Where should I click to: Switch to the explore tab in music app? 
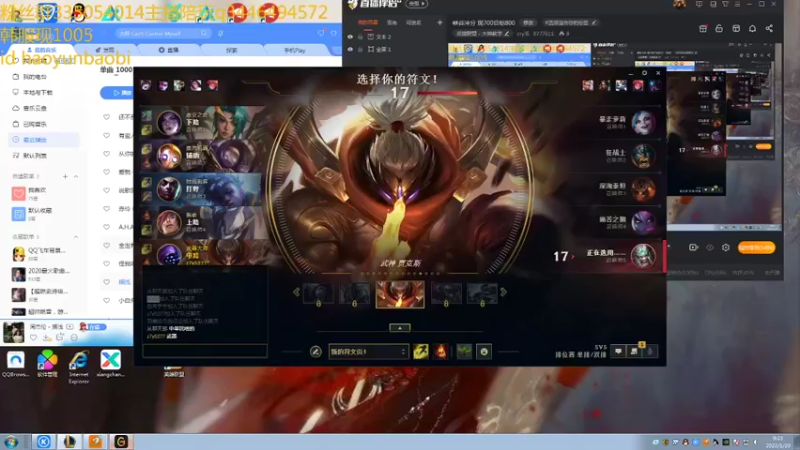(x=232, y=50)
